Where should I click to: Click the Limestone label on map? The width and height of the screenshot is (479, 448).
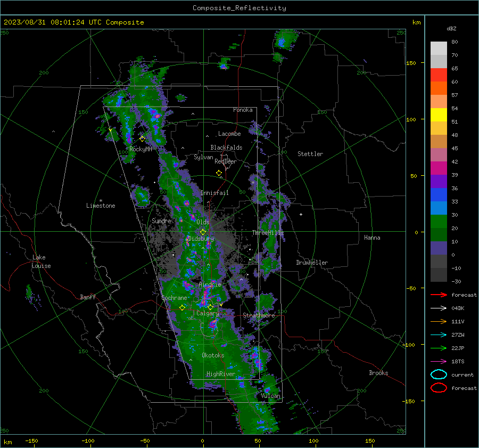point(101,206)
